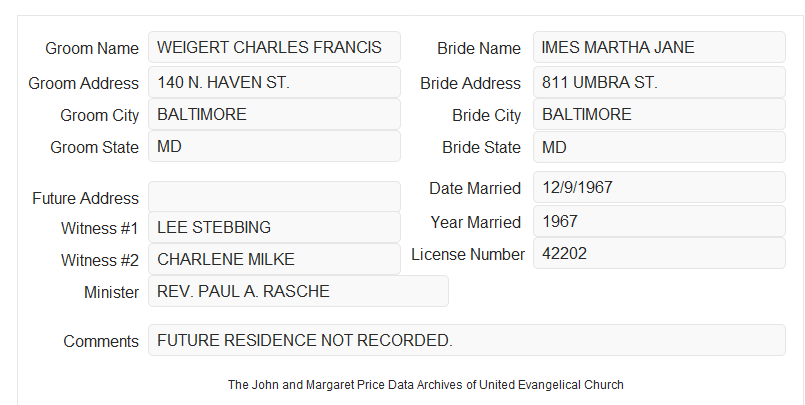
Task: Select the Bride Name field
Action: (x=659, y=47)
